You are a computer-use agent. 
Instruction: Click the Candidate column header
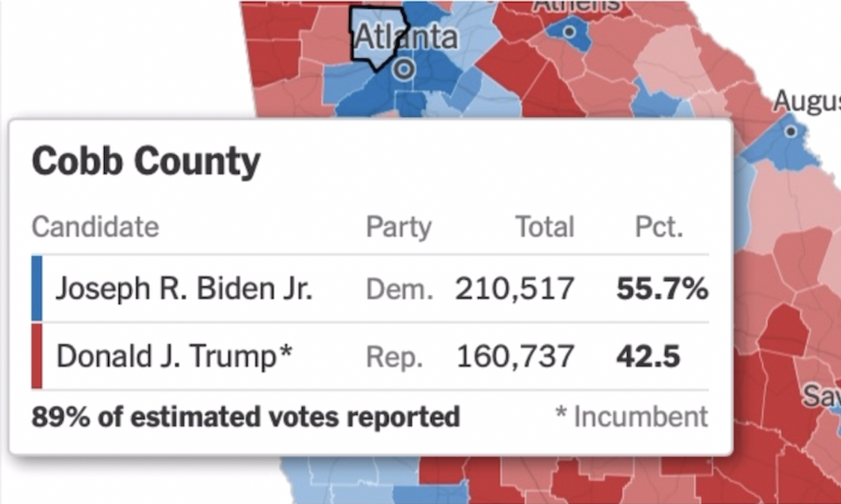(95, 228)
